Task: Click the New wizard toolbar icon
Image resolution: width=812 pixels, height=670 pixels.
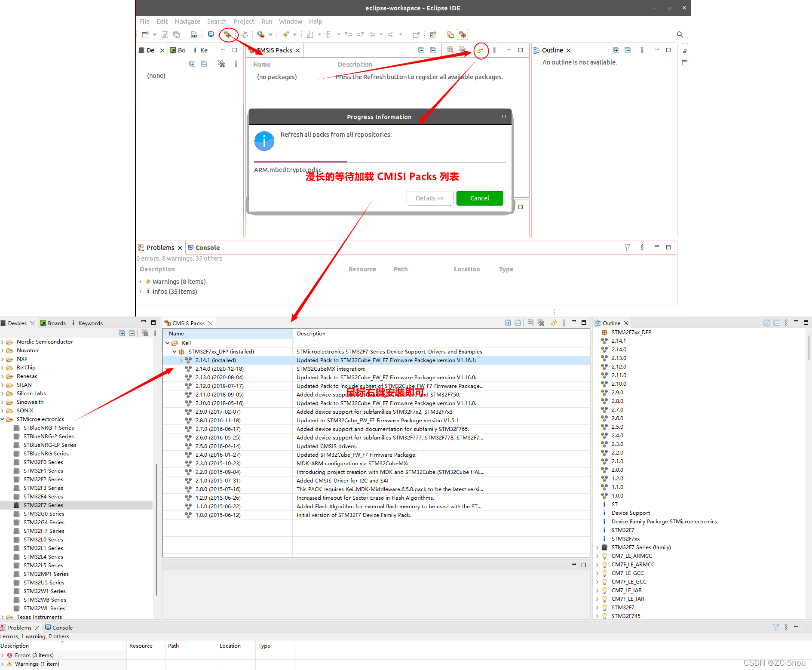Action: click(x=145, y=34)
